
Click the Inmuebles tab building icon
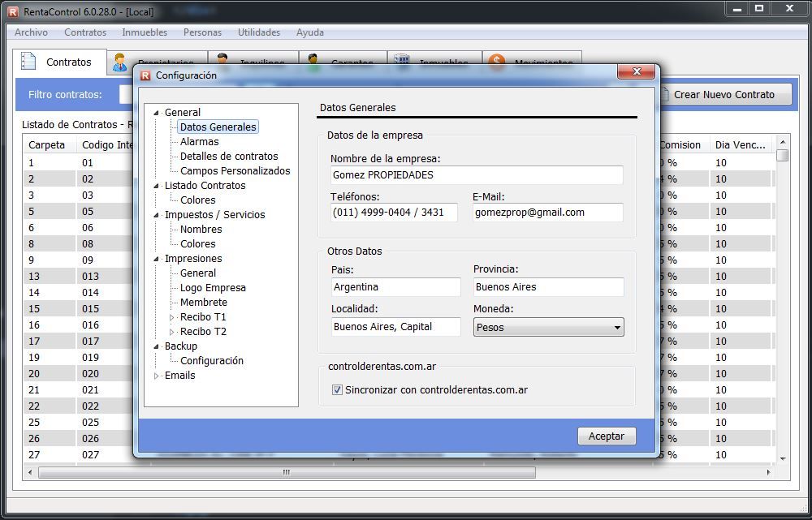pyautogui.click(x=402, y=61)
